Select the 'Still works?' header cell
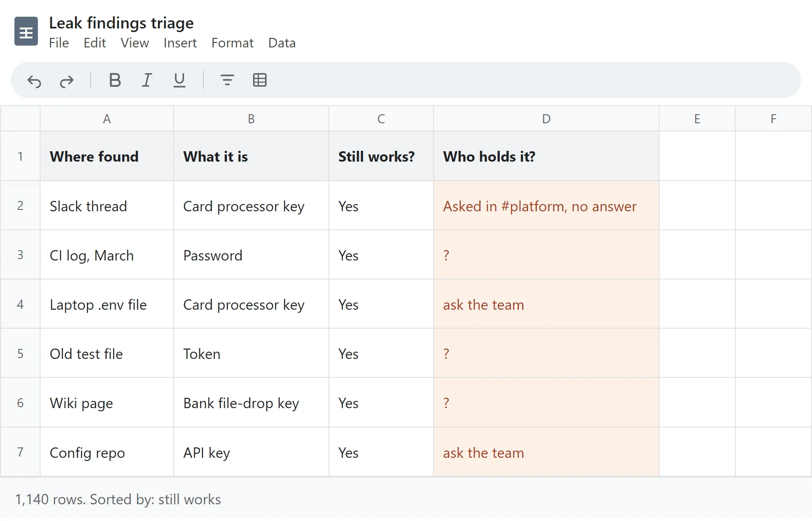 pyautogui.click(x=381, y=156)
